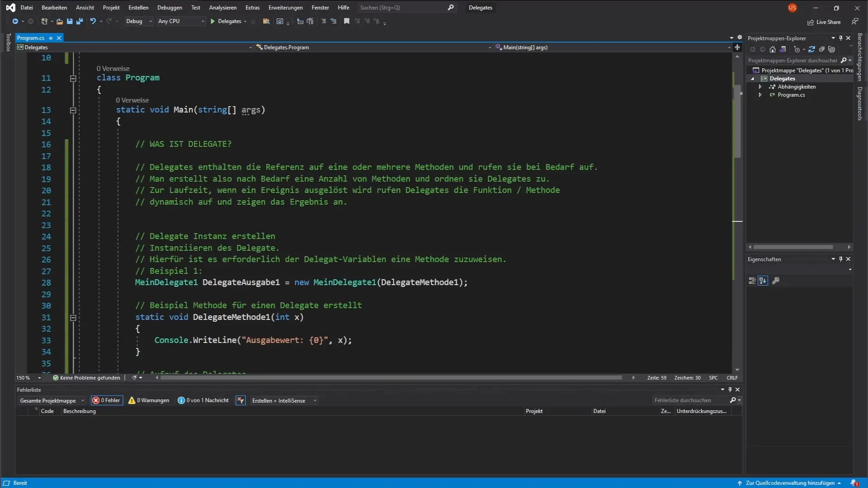Toggle the 0 von 1 Nachricht filter
Image resolution: width=868 pixels, height=488 pixels.
203,400
